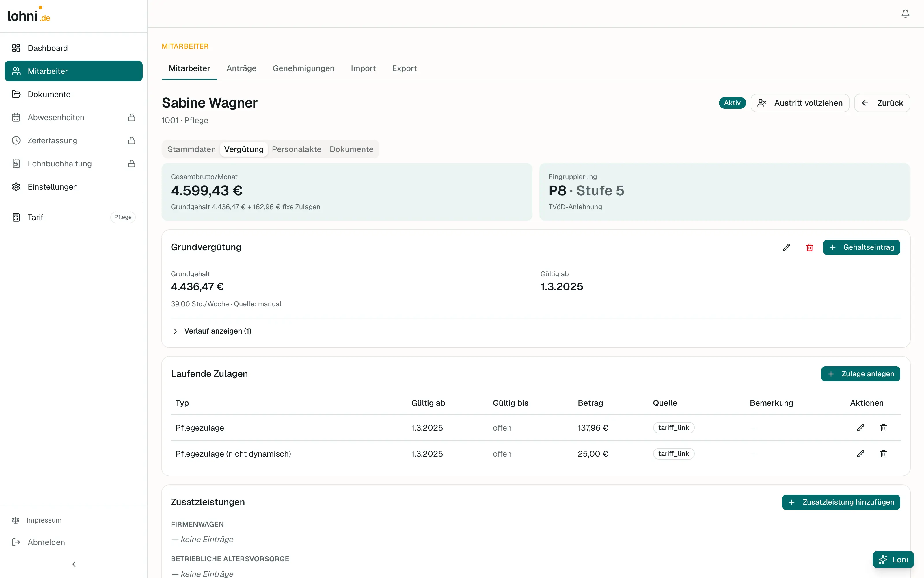Screen dimensions: 924x578
Task: Click the Aktiv status badge
Action: click(732, 103)
